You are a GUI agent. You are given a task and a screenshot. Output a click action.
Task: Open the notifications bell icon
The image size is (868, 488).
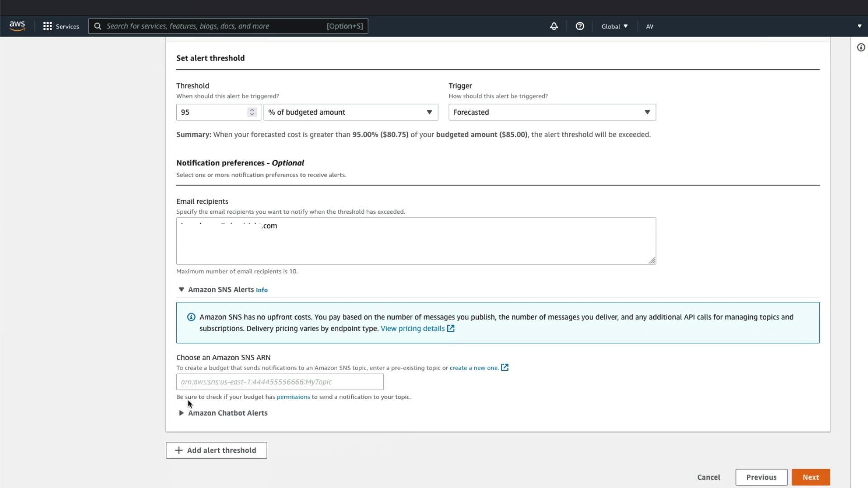coord(554,26)
